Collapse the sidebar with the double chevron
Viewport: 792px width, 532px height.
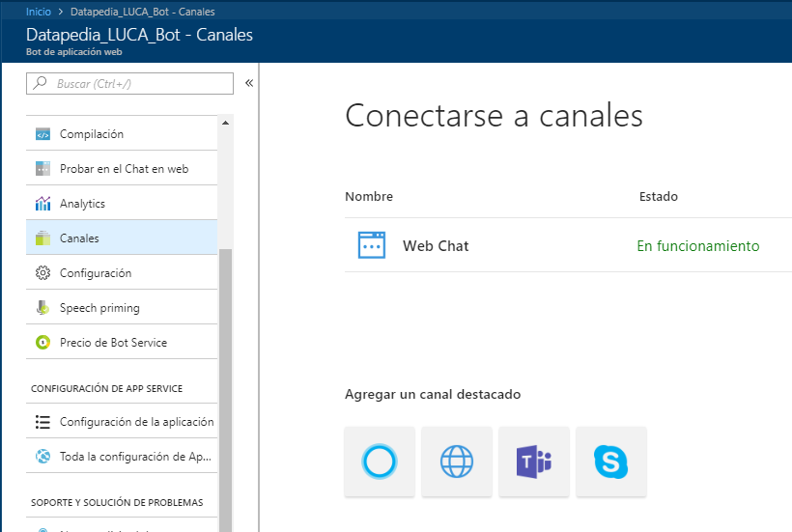click(249, 83)
